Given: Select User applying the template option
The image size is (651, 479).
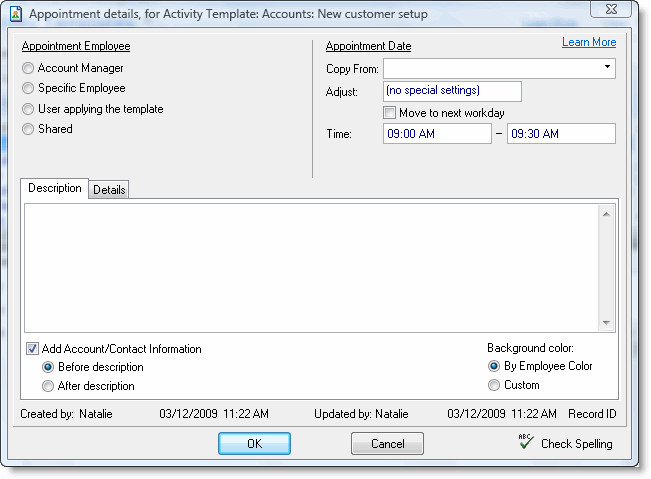Looking at the screenshot, I should [x=28, y=109].
